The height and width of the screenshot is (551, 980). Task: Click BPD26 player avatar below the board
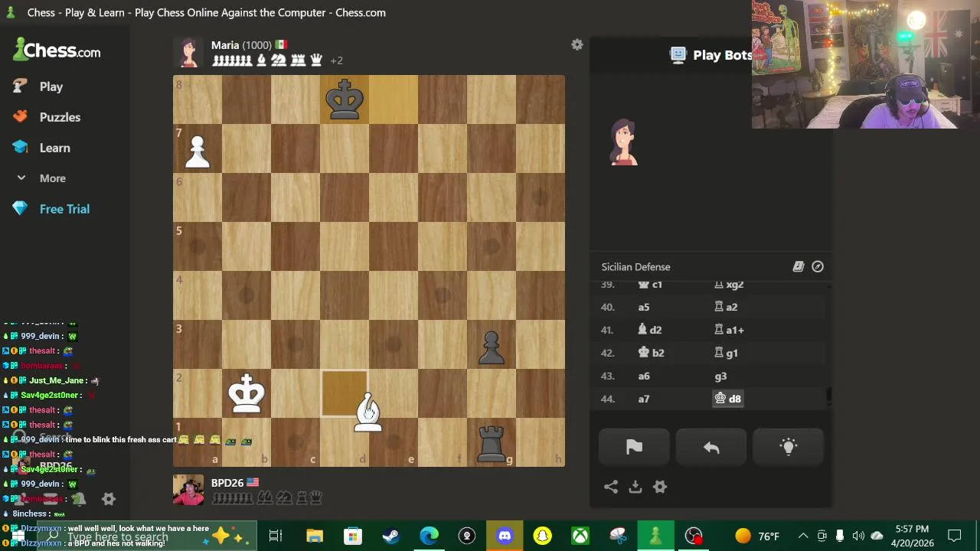tap(189, 490)
